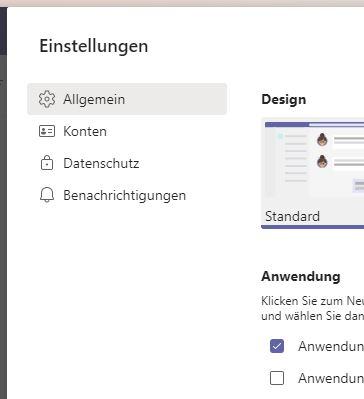Click the "Standard" theme caption

[x=292, y=216]
